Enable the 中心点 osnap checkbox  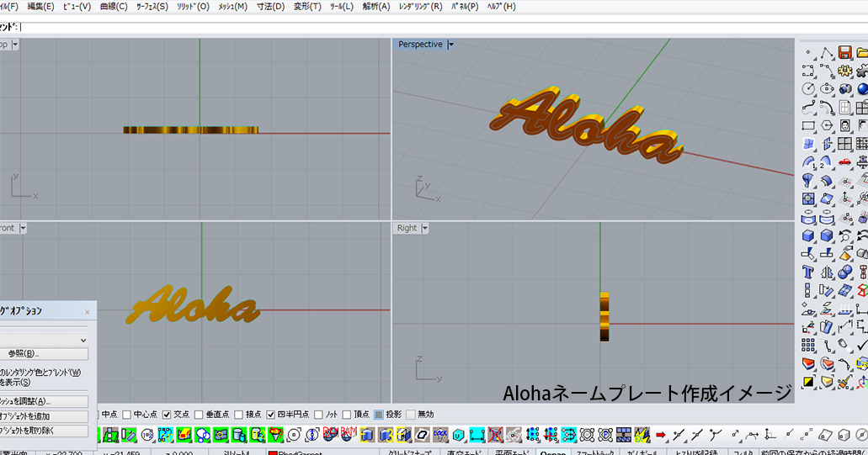click(126, 415)
